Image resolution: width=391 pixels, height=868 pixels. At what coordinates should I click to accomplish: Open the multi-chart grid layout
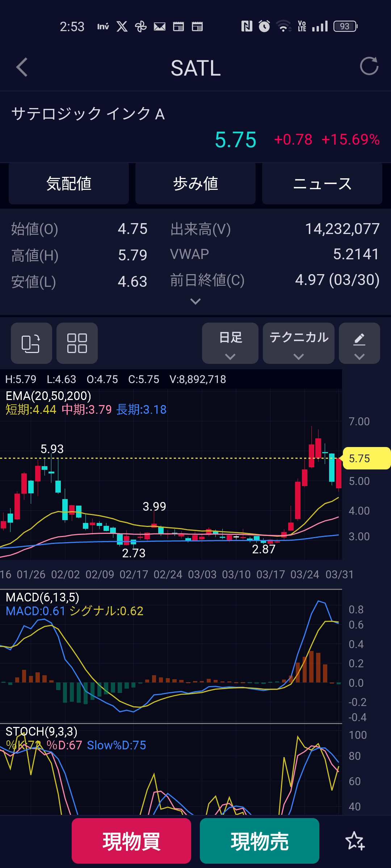(77, 343)
